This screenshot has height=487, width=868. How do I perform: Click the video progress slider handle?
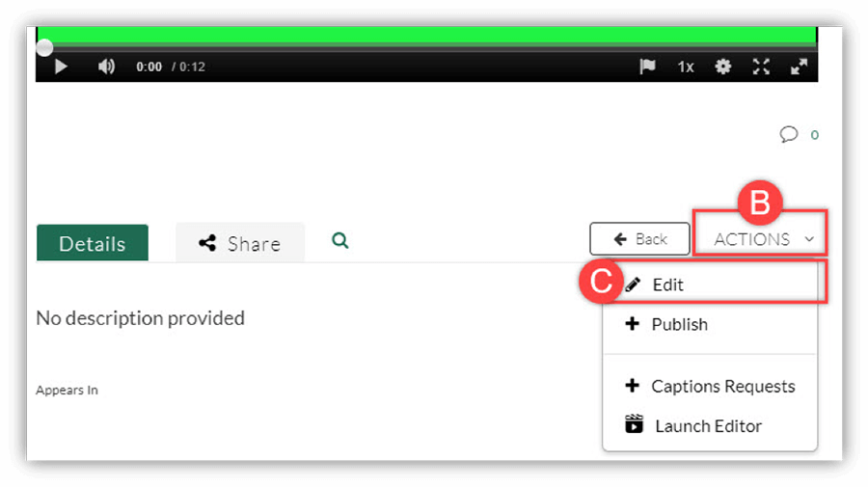44,47
